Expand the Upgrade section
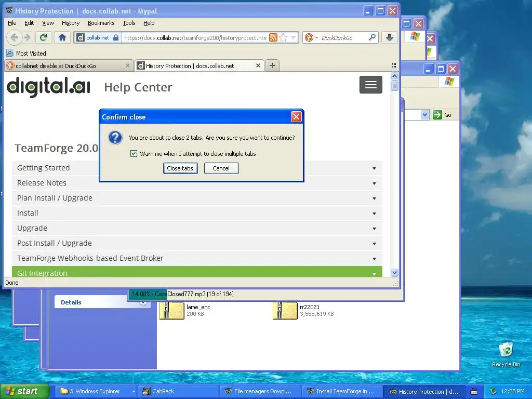This screenshot has height=399, width=532. click(x=197, y=229)
